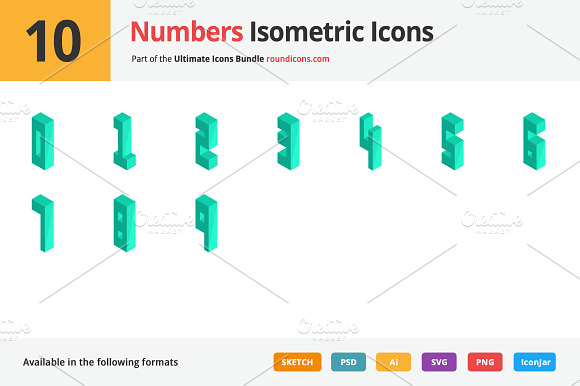The height and width of the screenshot is (386, 580).
Task: Select the isometric number 2 icon
Action: point(206,141)
